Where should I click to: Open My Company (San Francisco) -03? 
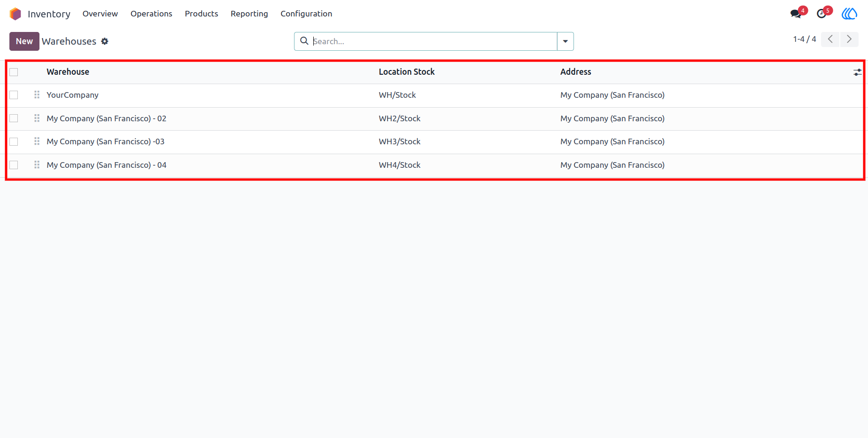106,141
